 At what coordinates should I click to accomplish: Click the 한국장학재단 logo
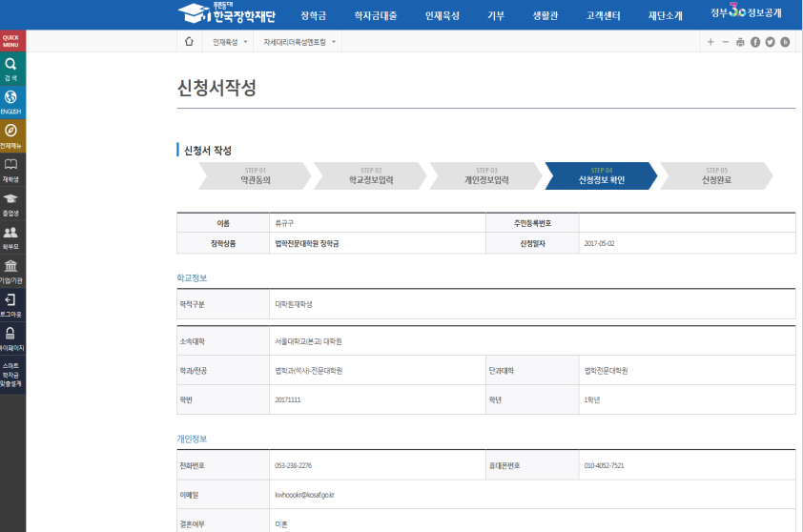pos(227,13)
